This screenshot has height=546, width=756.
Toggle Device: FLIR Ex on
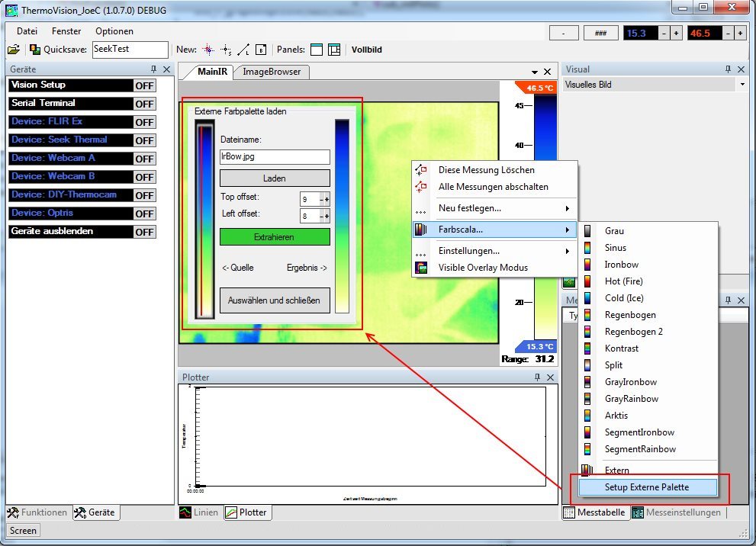coord(144,122)
